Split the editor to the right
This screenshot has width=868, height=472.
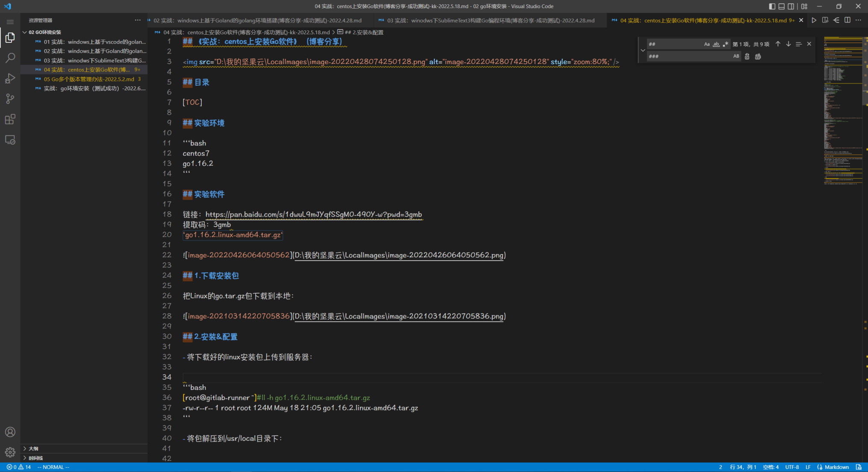coord(847,20)
